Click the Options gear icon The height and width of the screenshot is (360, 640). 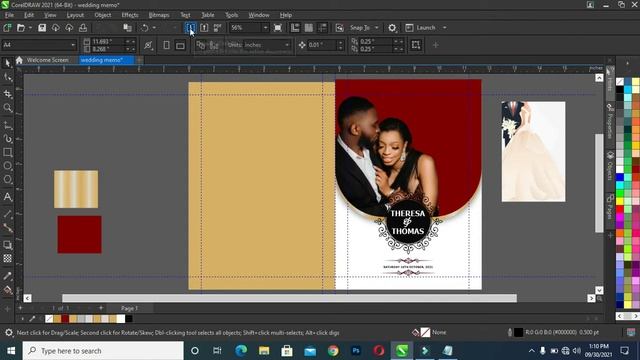[x=392, y=28]
